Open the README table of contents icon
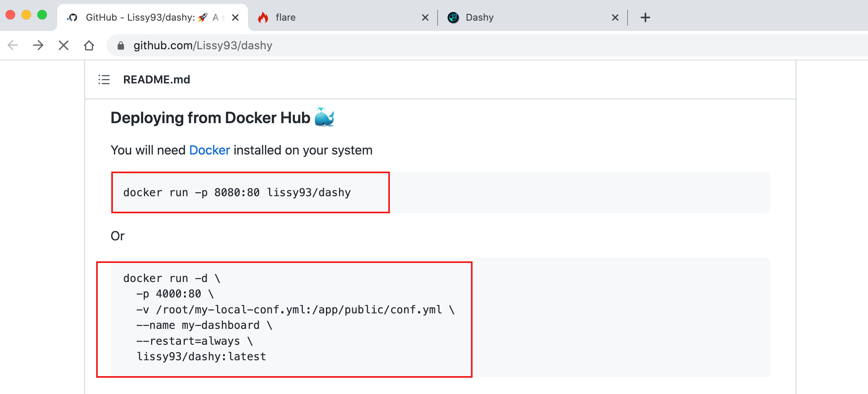This screenshot has width=868, height=394. click(x=104, y=80)
